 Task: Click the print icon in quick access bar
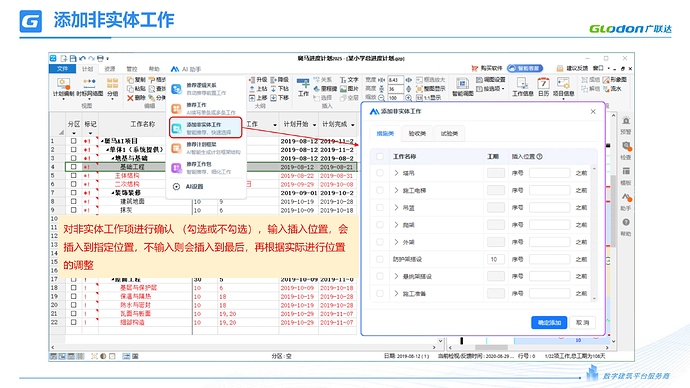(x=100, y=58)
